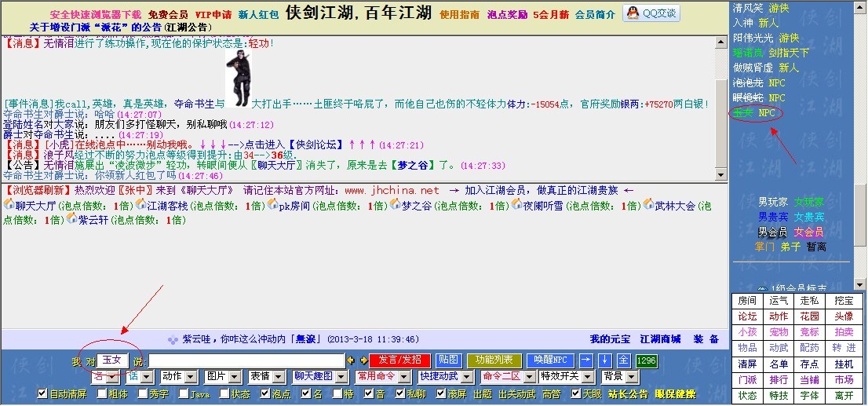Open the 话 dropdown
The width and height of the screenshot is (868, 406).
pos(140,377)
